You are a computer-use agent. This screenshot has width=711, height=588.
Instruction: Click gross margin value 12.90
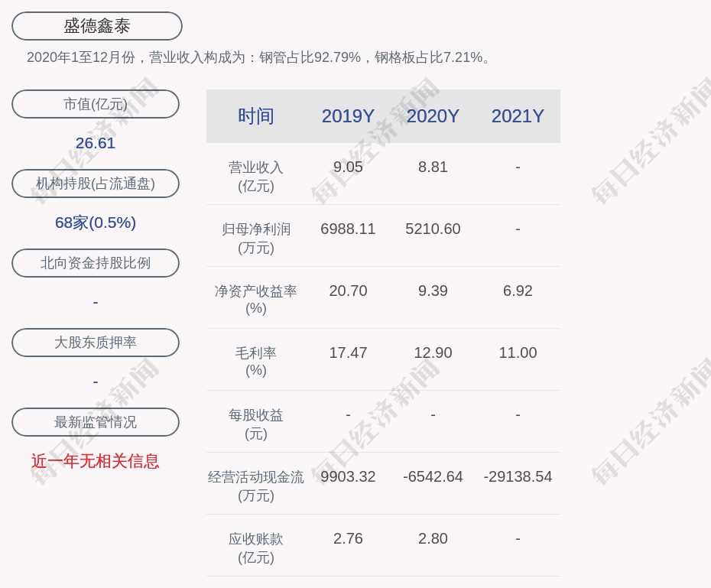433,352
